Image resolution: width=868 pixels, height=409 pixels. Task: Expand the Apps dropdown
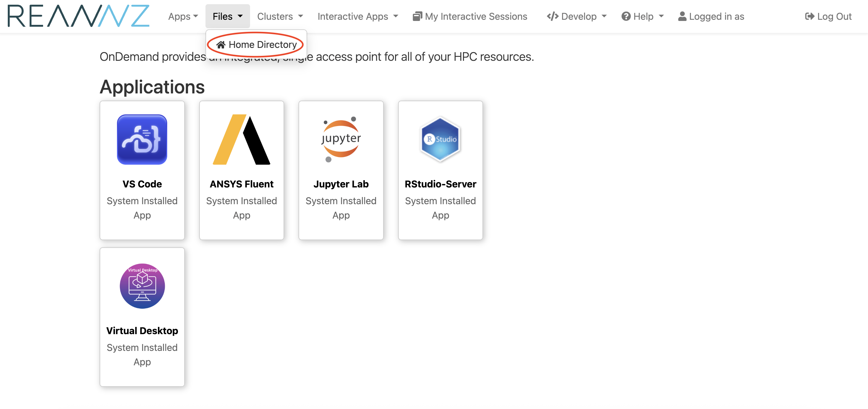(183, 16)
